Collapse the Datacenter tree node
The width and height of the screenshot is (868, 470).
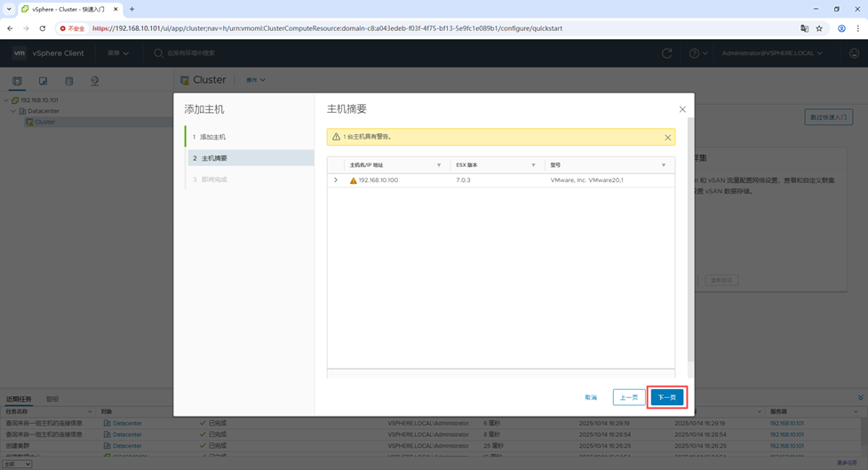point(13,111)
